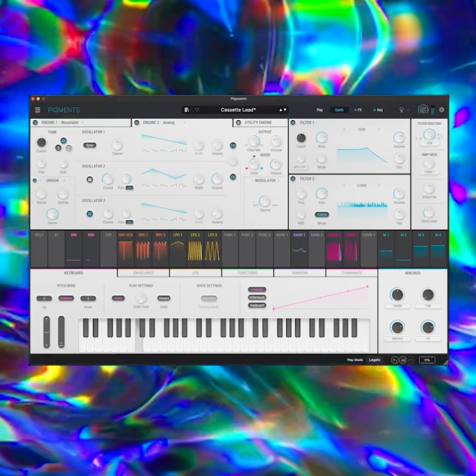Open Engine 2 Analog type dropdown
This screenshot has height=476, width=476.
point(184,122)
